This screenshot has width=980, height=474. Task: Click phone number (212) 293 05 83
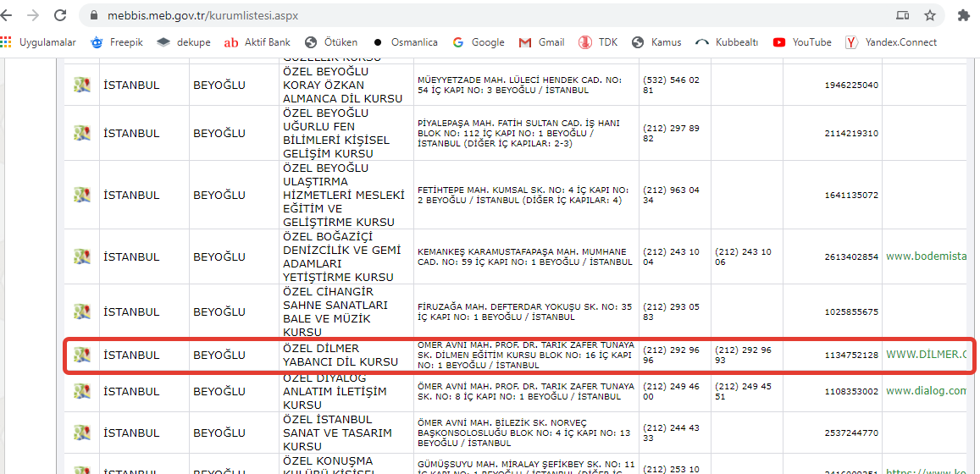[671, 311]
